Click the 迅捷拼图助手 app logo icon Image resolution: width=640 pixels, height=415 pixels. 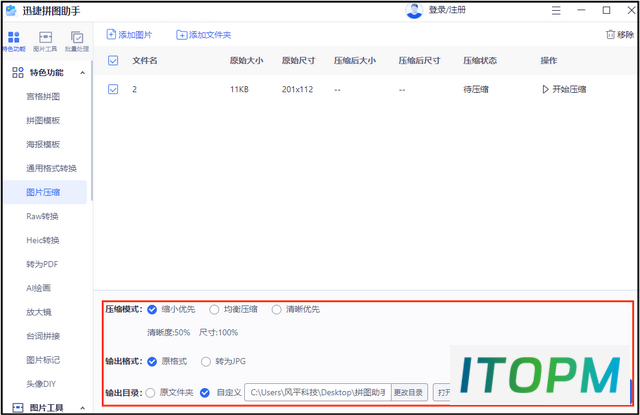tap(11, 11)
